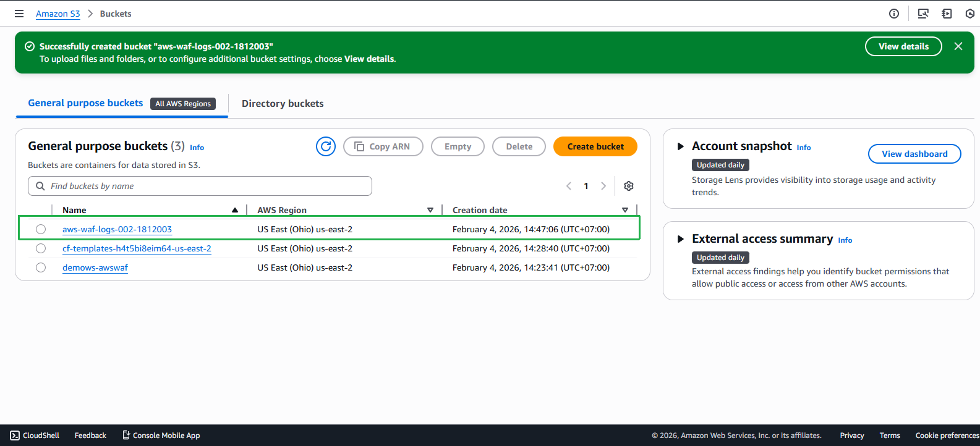
Task: Click Feedback in the footer
Action: click(x=90, y=435)
